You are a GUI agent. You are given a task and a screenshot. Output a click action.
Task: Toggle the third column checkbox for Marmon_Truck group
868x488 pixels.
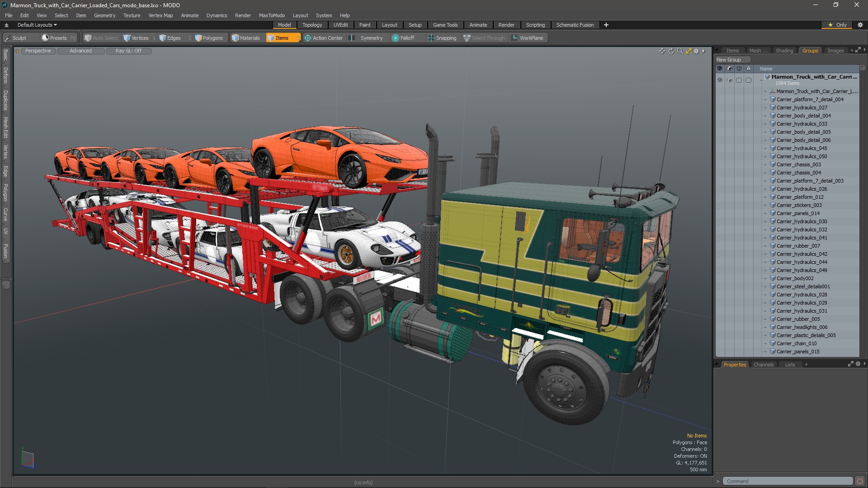(739, 80)
